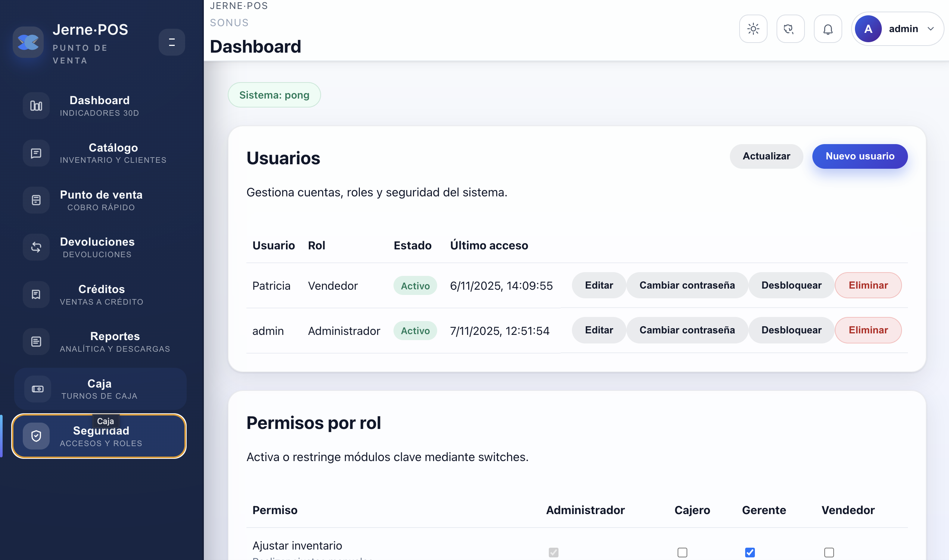
Task: Select the Seguridad shield icon
Action: coord(36,436)
